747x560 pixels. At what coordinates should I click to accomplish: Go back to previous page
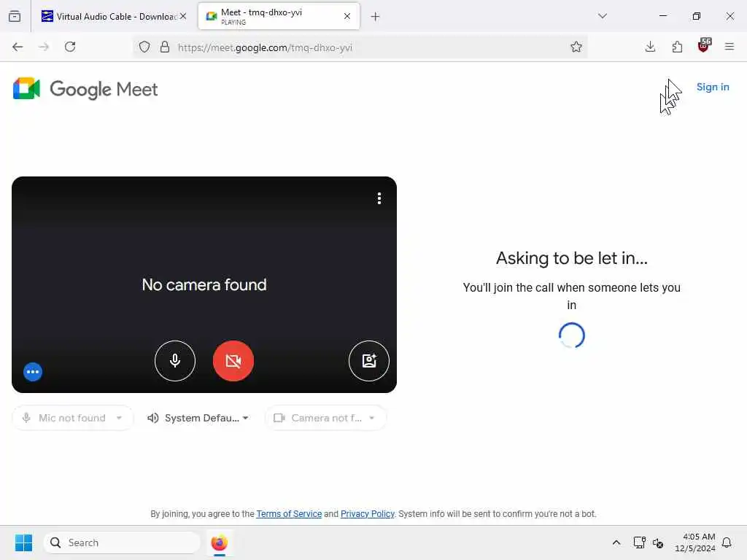[18, 47]
